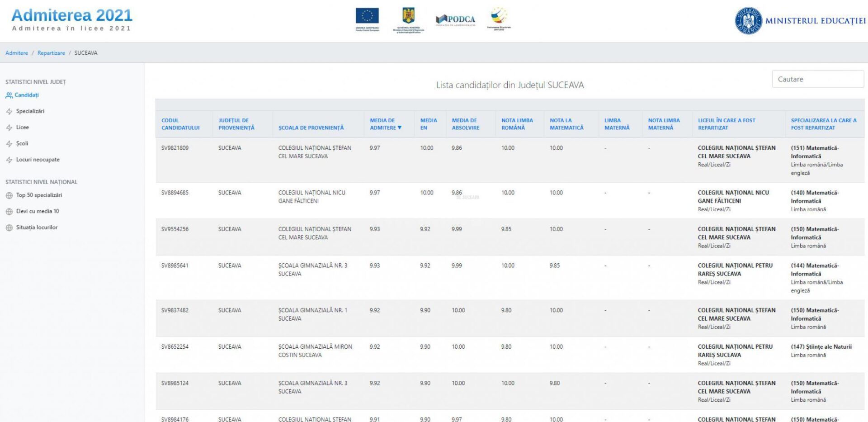Go to Admitere breadcrumb link
Viewport: 868px width, 422px height.
click(17, 53)
